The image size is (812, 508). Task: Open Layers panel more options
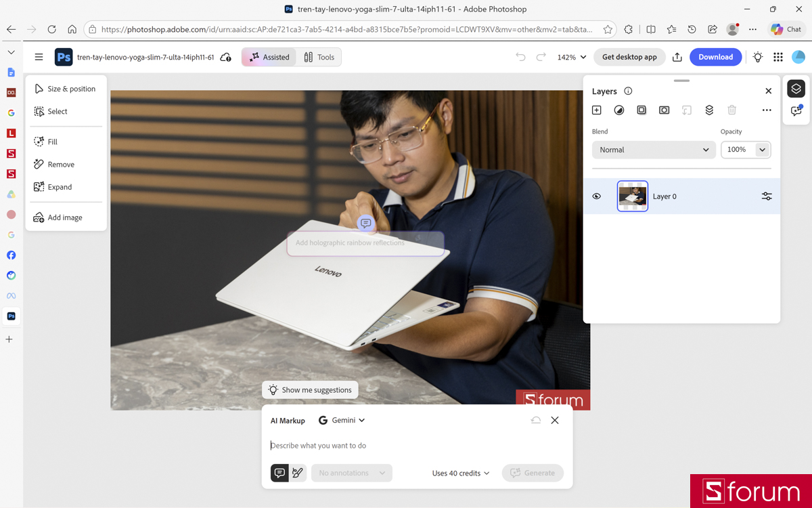click(x=767, y=110)
